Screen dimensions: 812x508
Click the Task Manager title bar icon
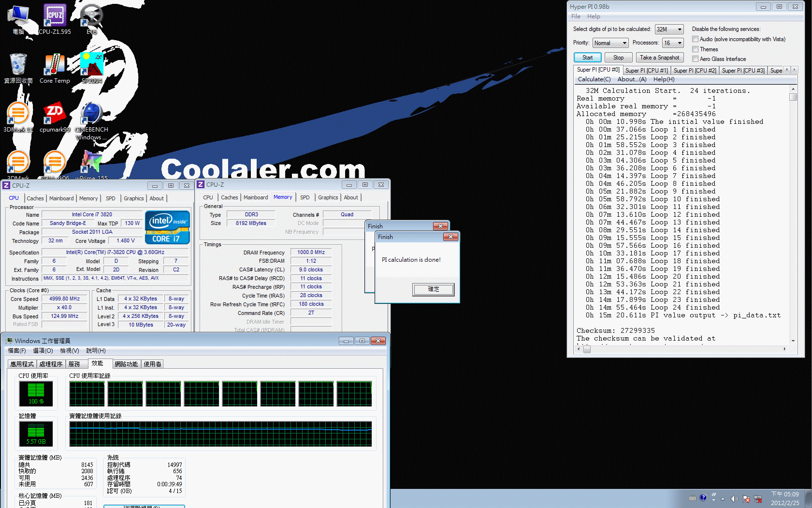click(9, 341)
